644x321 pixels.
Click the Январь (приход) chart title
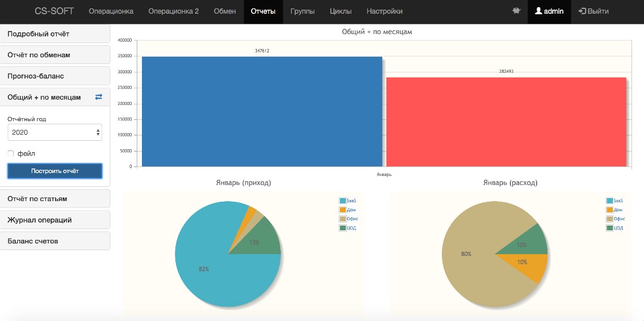pyautogui.click(x=243, y=183)
